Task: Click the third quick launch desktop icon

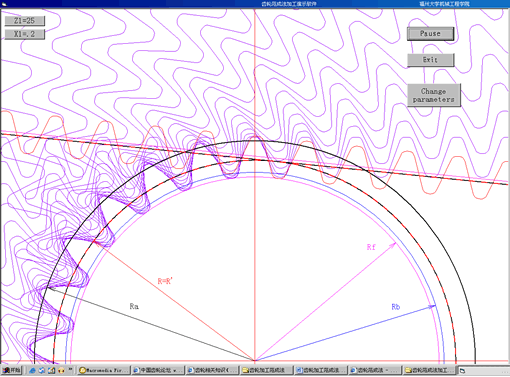Action: point(51,370)
